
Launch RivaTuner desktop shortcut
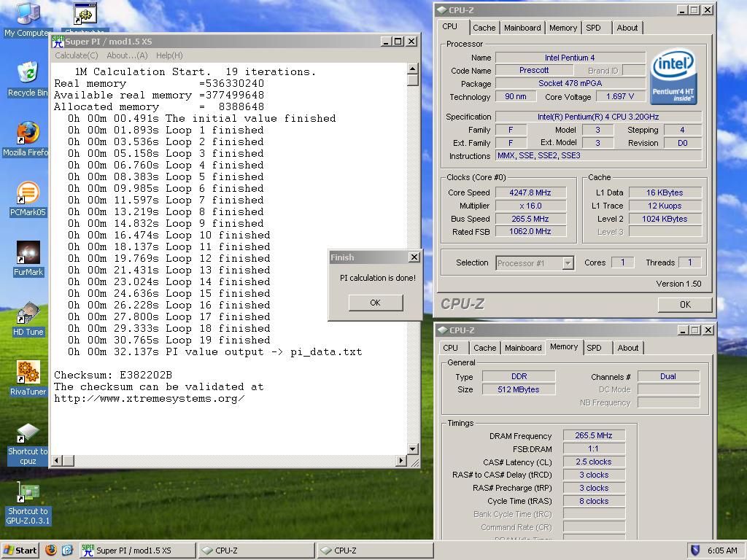(28, 378)
